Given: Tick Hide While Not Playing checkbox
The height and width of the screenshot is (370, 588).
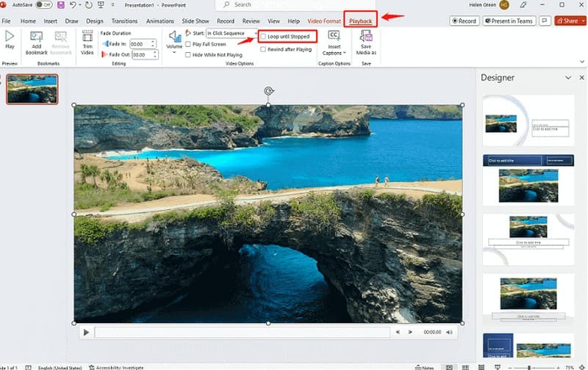Looking at the screenshot, I should point(188,54).
